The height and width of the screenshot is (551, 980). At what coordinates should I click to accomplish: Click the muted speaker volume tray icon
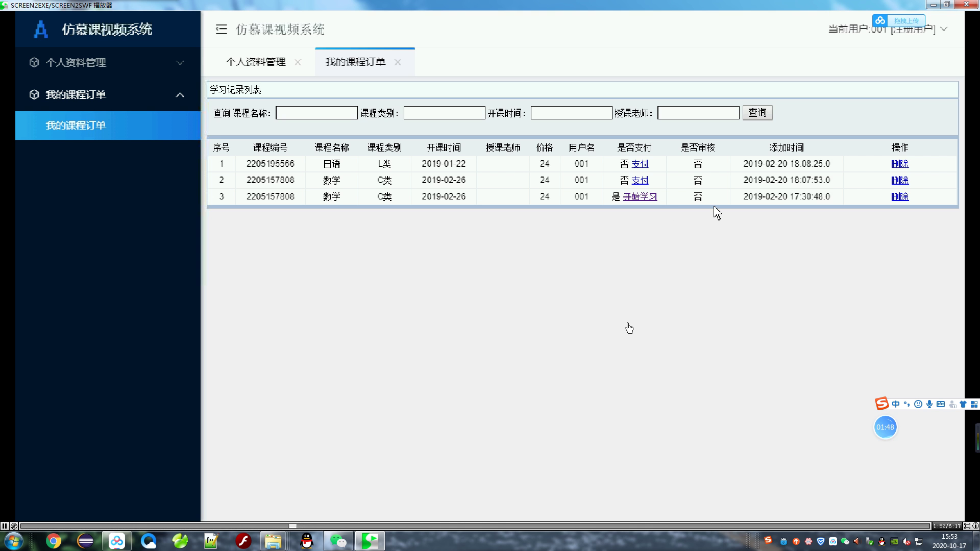pos(906,541)
